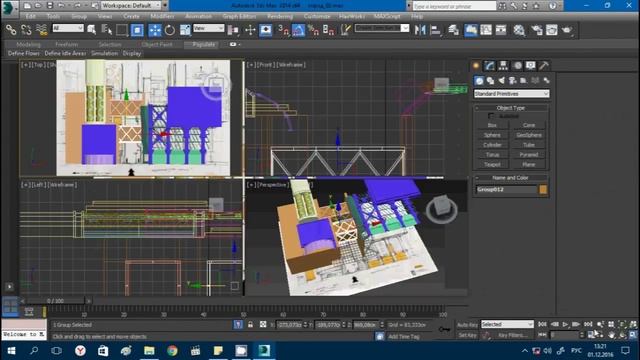The height and width of the screenshot is (360, 640).
Task: Click the Play Animation button
Action: pyautogui.click(x=565, y=324)
